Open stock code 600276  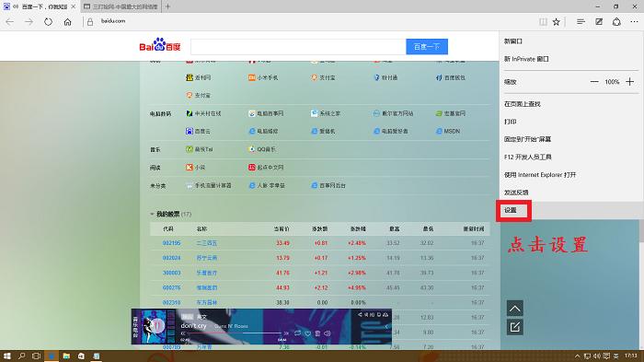pos(171,287)
